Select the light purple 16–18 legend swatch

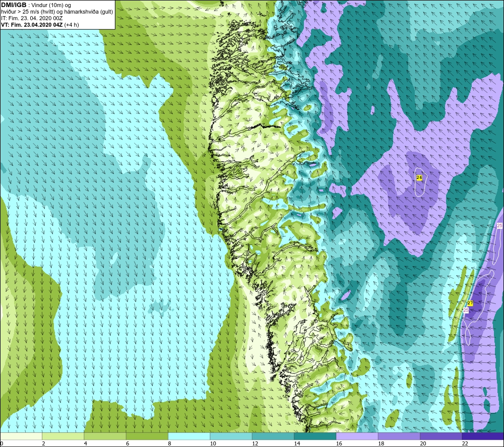click(x=357, y=436)
